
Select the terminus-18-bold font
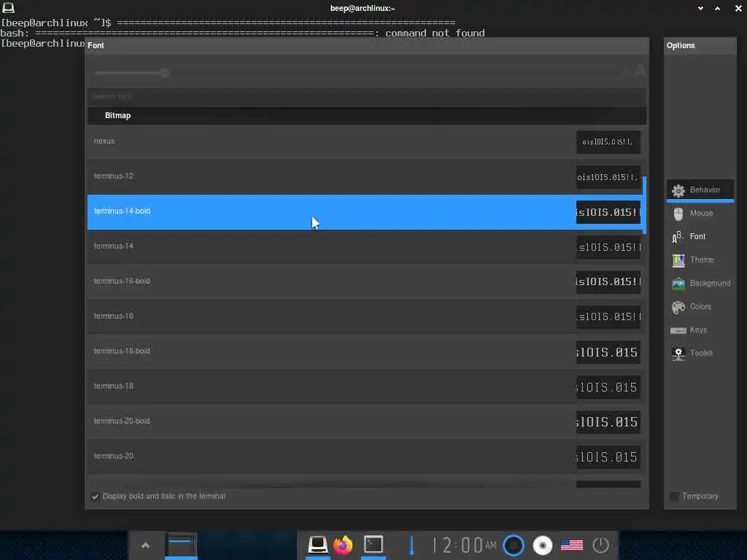[365, 351]
